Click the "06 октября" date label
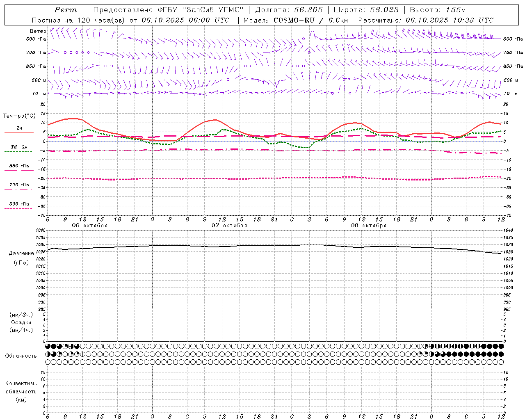525x420 pixels. (x=90, y=226)
